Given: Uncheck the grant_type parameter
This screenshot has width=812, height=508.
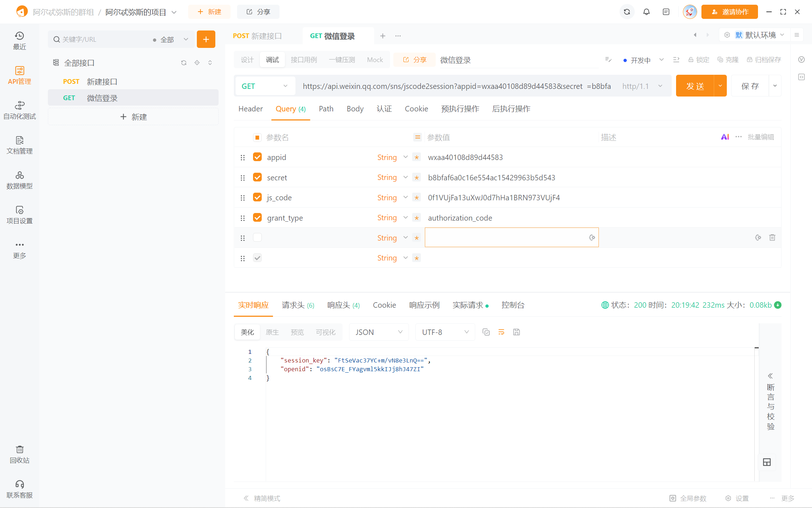Looking at the screenshot, I should (x=257, y=217).
